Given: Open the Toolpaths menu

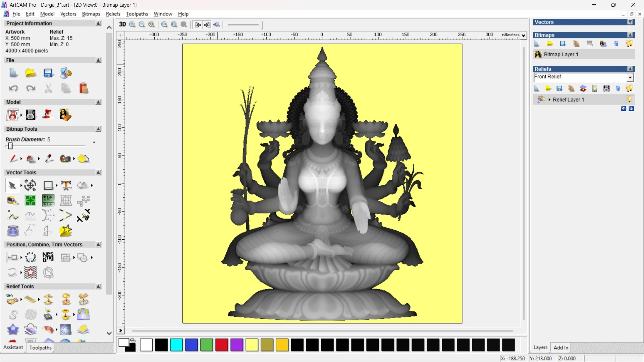Looking at the screenshot, I should [137, 14].
